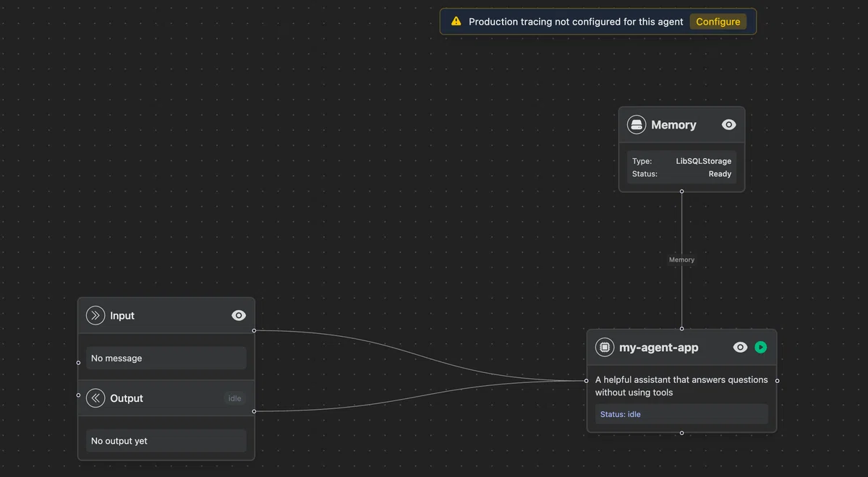
Task: Click the Input double-chevron icon
Action: pos(95,315)
